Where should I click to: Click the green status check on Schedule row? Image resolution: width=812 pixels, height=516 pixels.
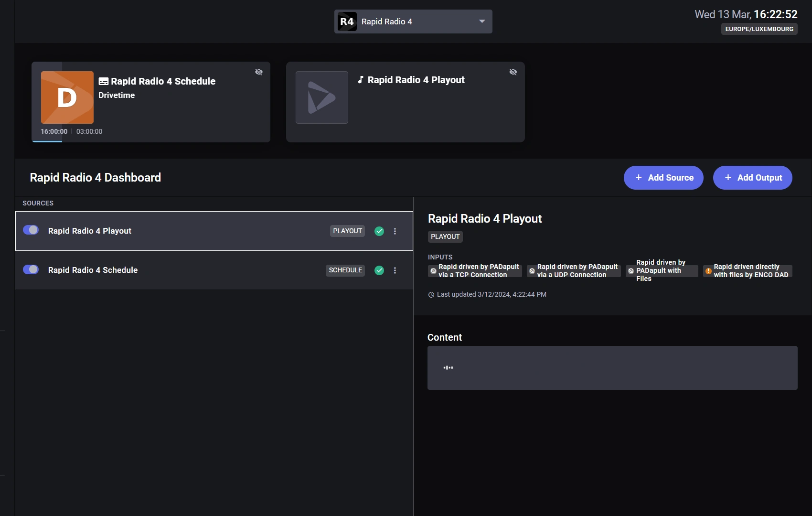[379, 270]
